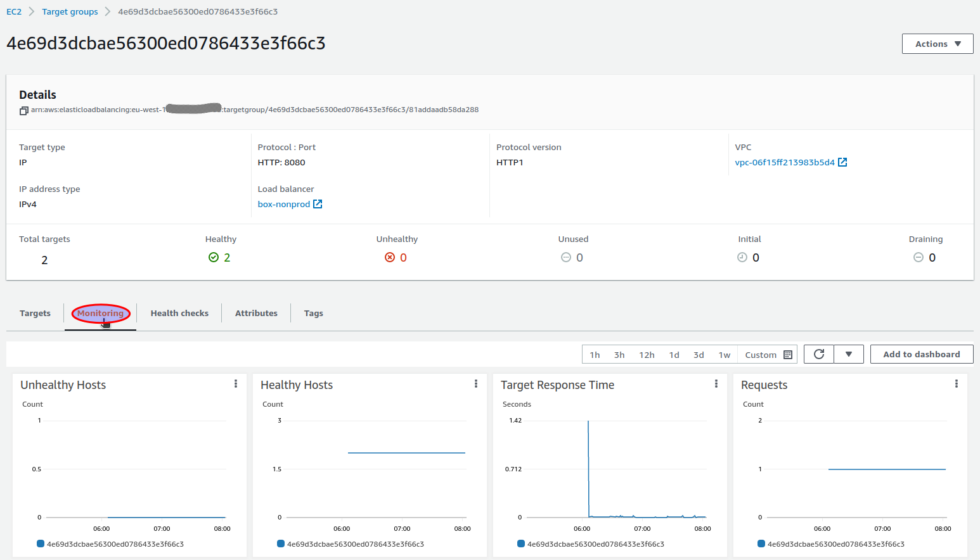
Task: Switch to the Targets tab
Action: coord(35,312)
